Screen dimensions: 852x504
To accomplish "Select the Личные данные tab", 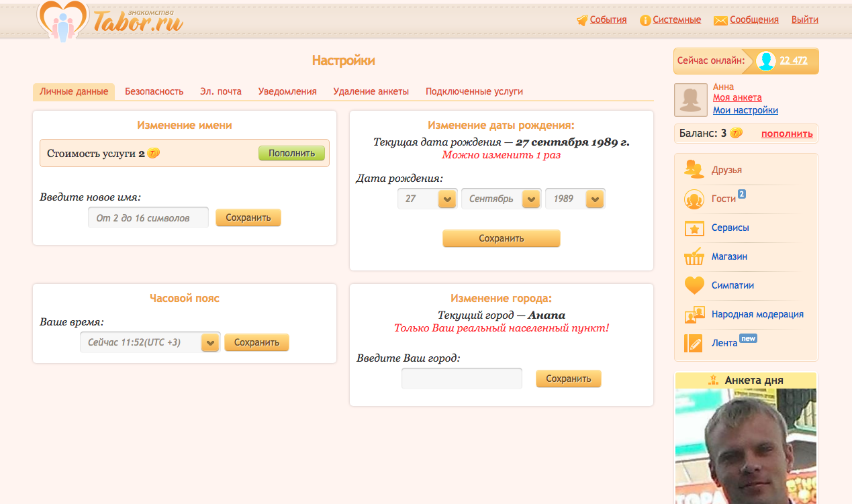I will coord(74,91).
